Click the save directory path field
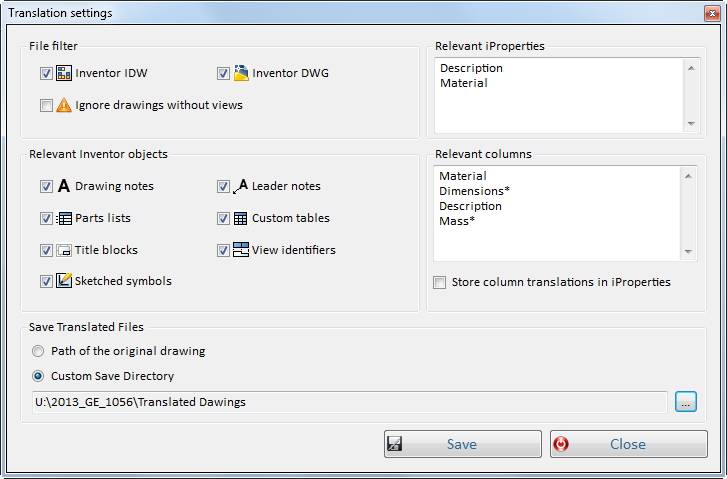This screenshot has height=479, width=727. (349, 402)
